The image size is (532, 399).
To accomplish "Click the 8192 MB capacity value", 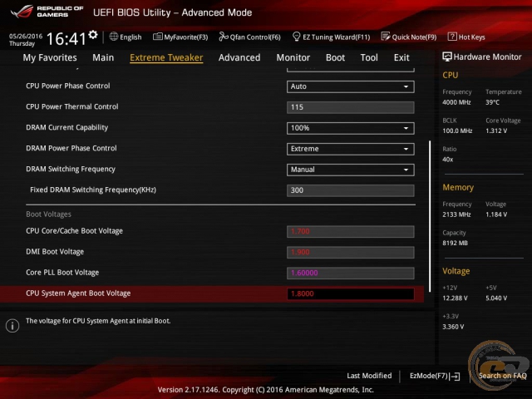I will (455, 243).
